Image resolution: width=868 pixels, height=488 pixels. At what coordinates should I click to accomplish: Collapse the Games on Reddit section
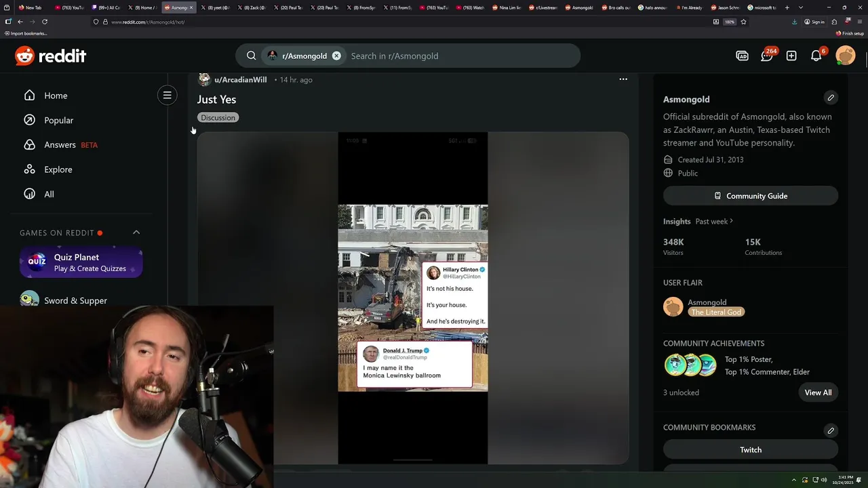[136, 232]
